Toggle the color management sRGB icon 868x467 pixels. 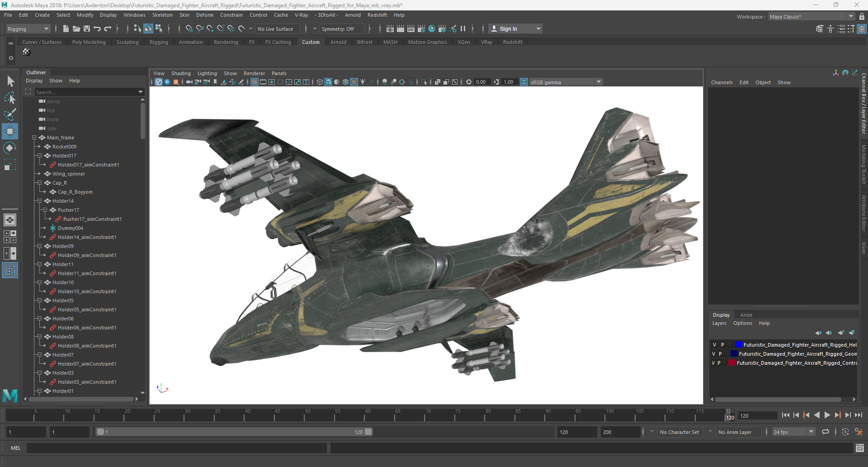[524, 82]
